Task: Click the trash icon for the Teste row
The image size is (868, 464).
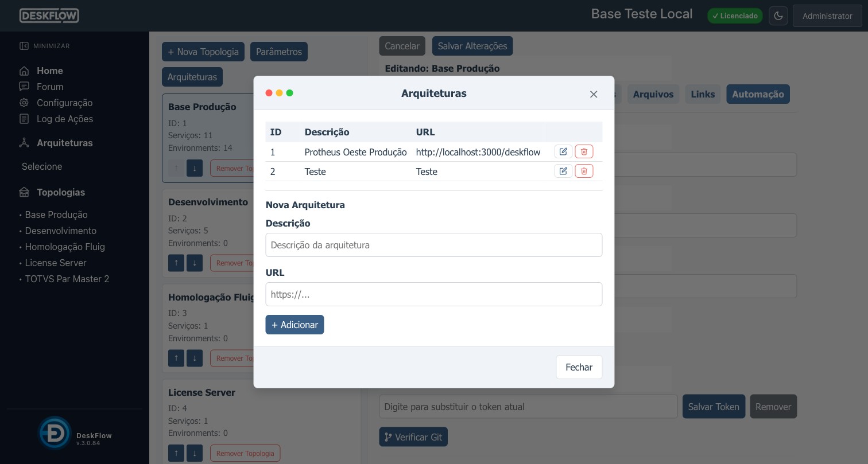Action: (x=584, y=171)
